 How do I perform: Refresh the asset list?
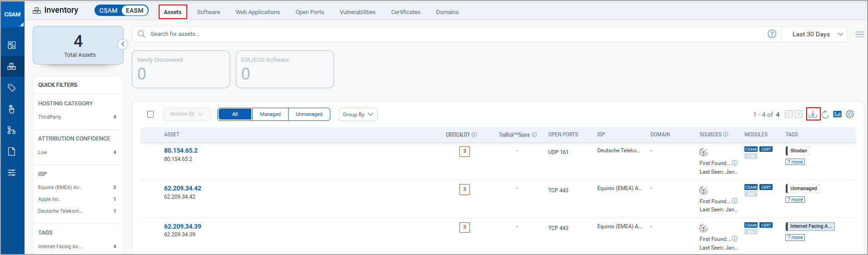pyautogui.click(x=825, y=115)
